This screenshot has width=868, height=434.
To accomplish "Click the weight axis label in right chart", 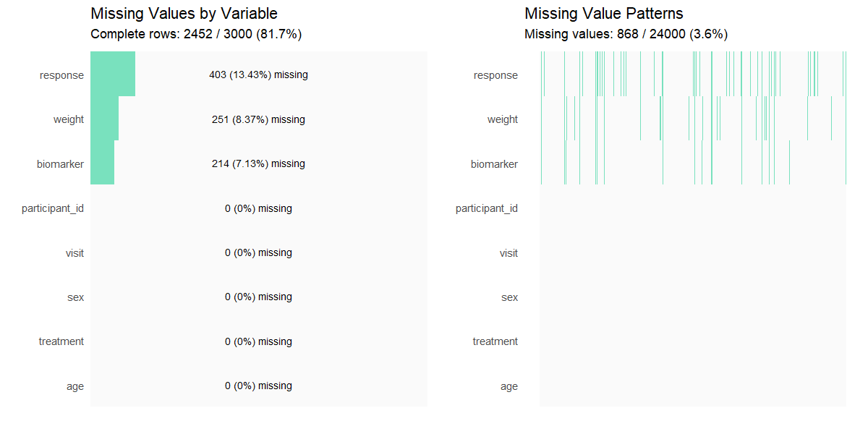I will point(502,119).
